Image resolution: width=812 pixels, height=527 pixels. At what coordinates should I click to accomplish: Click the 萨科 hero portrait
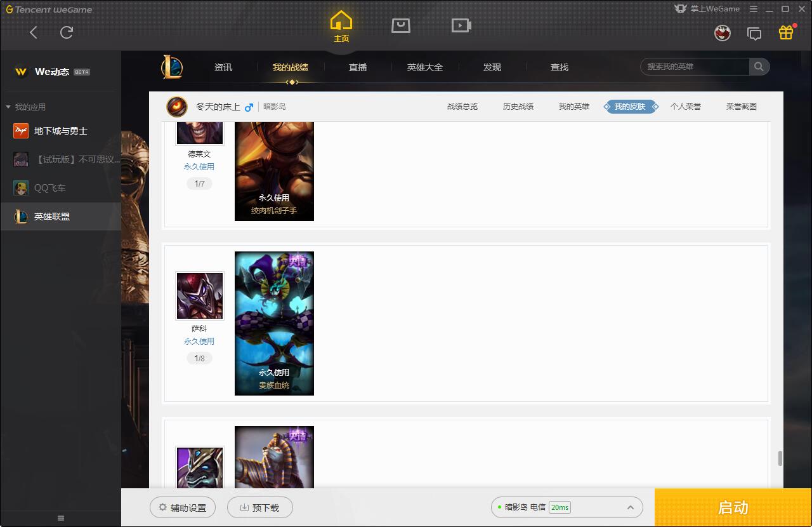tap(199, 296)
